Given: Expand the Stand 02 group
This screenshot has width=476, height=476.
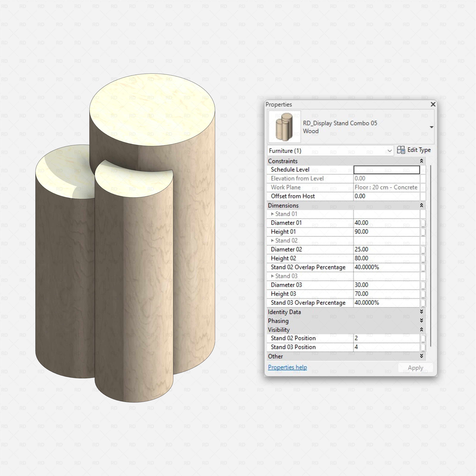Looking at the screenshot, I should pos(273,241).
